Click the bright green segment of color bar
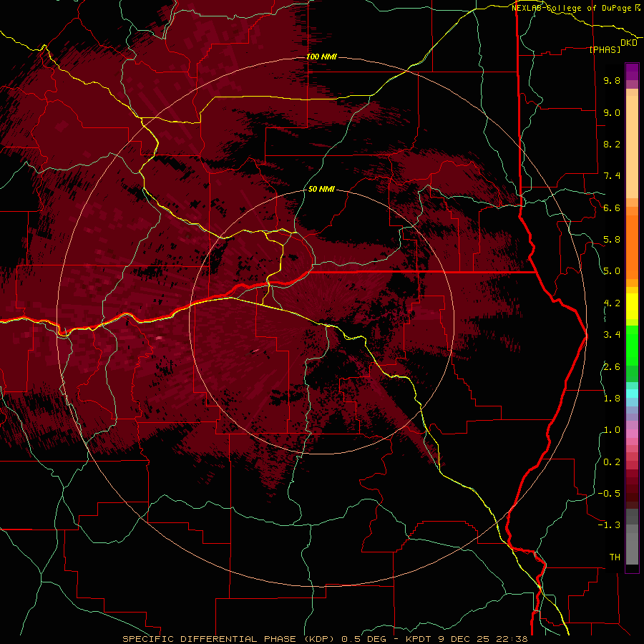Viewport: 644px width, 644px height. pos(632,346)
